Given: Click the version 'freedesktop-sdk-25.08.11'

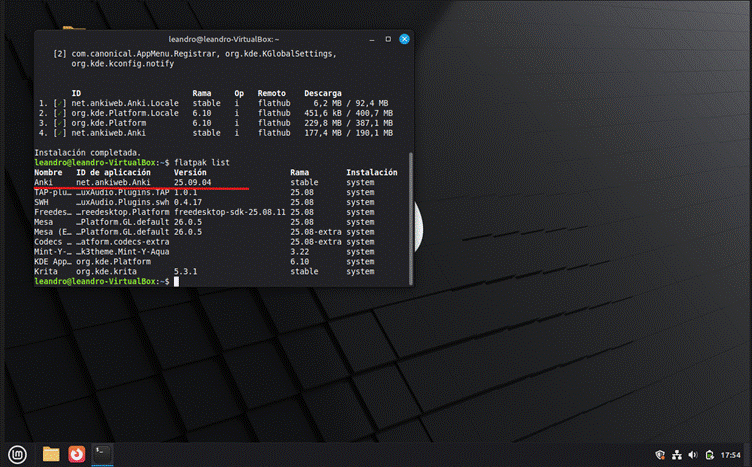Looking at the screenshot, I should point(230,212).
